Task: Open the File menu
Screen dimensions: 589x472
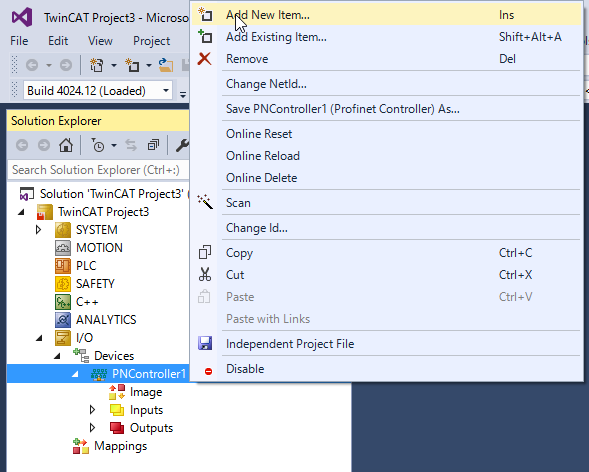Action: point(19,41)
